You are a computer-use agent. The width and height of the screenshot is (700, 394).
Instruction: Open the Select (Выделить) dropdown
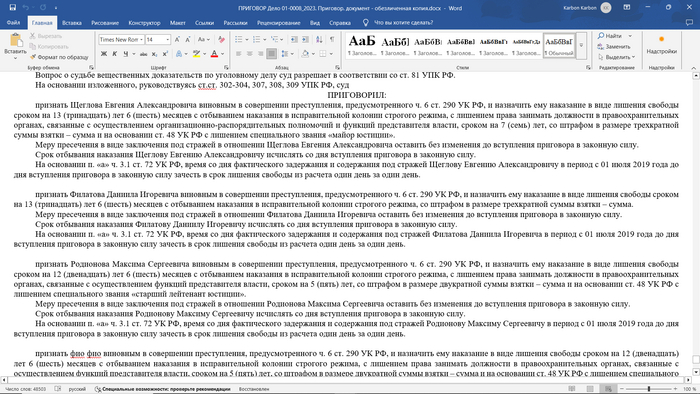coord(617,57)
